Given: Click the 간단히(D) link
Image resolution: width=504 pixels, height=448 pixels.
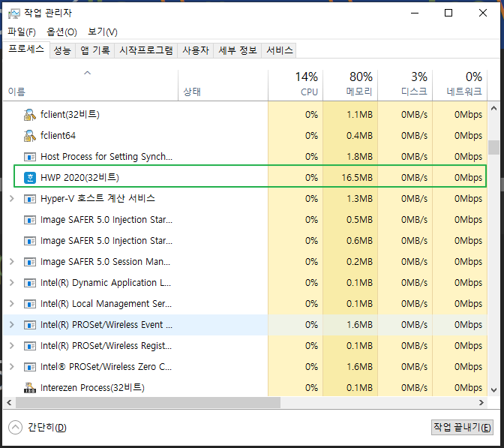Looking at the screenshot, I should (x=47, y=428).
